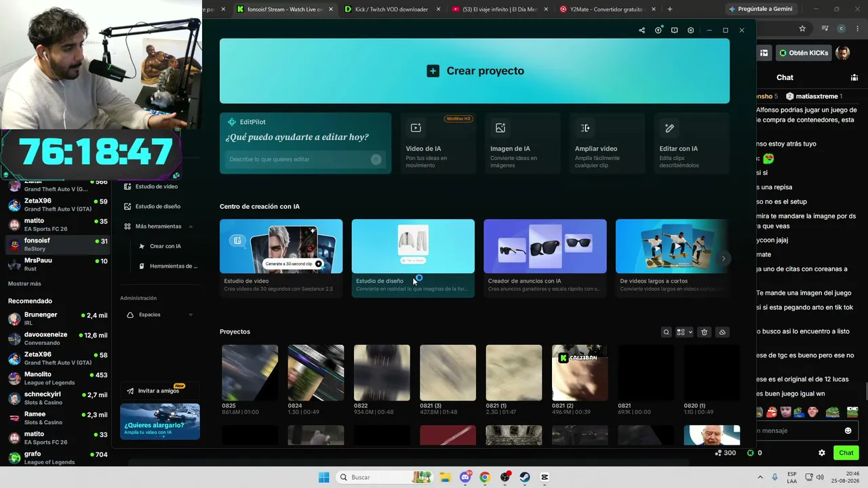Image resolution: width=868 pixels, height=488 pixels.
Task: Click the Invitar a amigos button
Action: 160,390
